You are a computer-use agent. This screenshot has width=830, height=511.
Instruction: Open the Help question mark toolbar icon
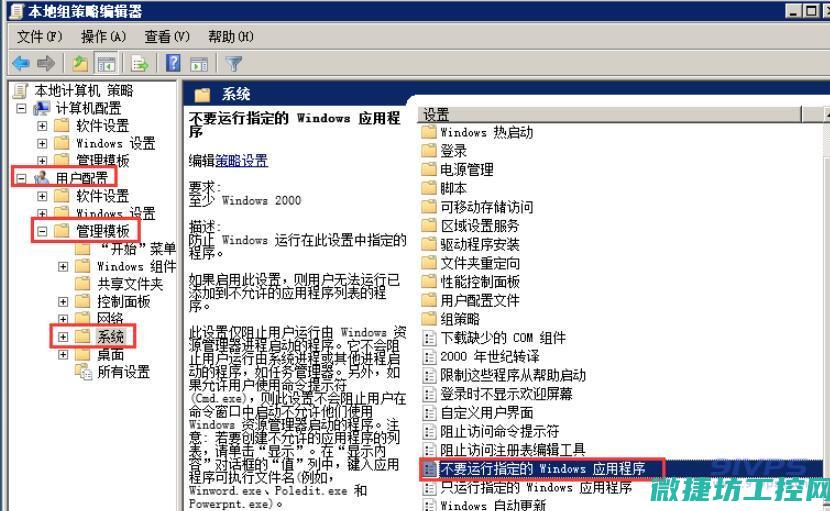coord(173,64)
